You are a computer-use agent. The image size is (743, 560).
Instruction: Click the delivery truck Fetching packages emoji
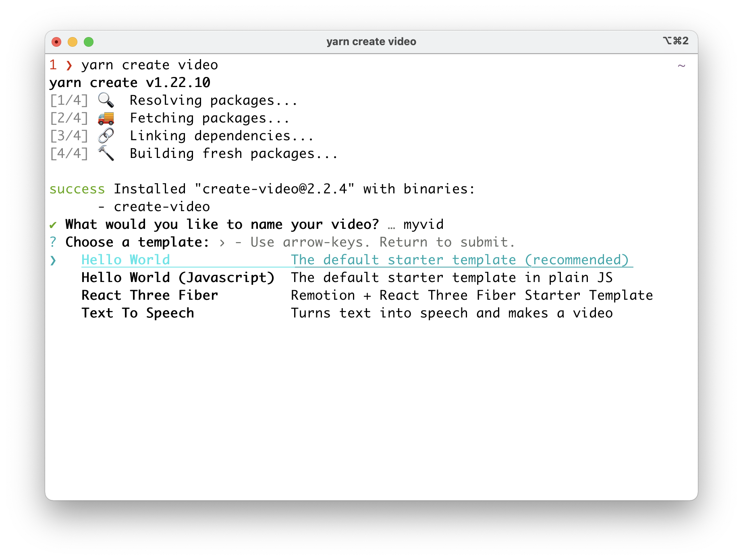106,118
